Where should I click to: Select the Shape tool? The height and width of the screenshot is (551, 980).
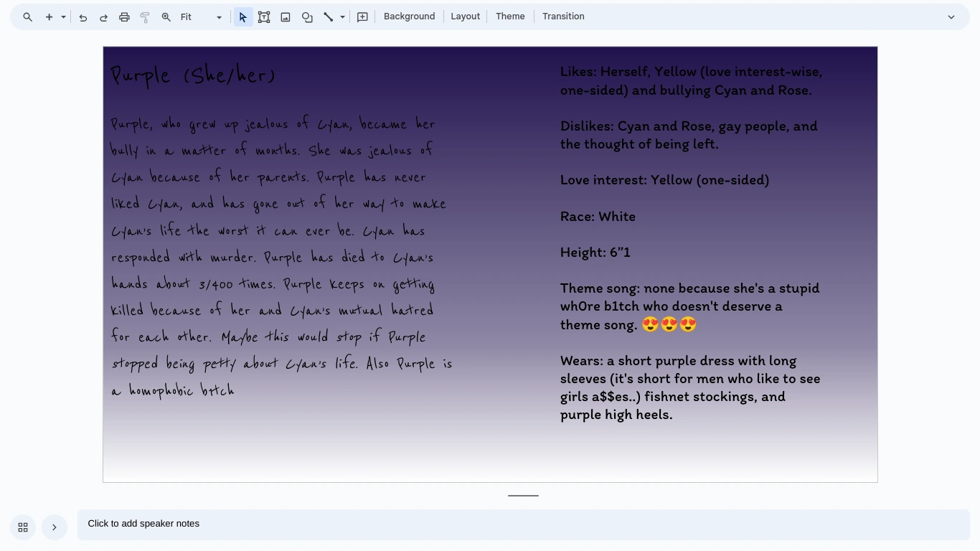click(x=307, y=17)
